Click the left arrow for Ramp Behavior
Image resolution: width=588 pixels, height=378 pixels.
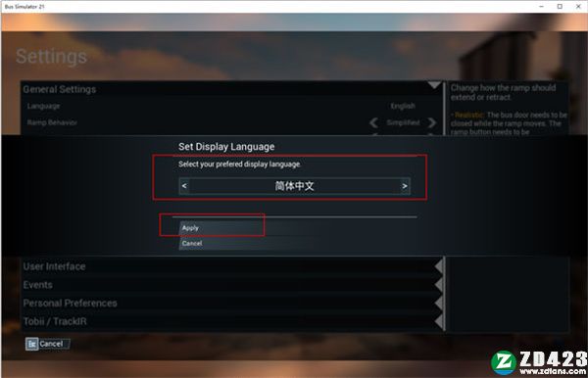tap(373, 122)
